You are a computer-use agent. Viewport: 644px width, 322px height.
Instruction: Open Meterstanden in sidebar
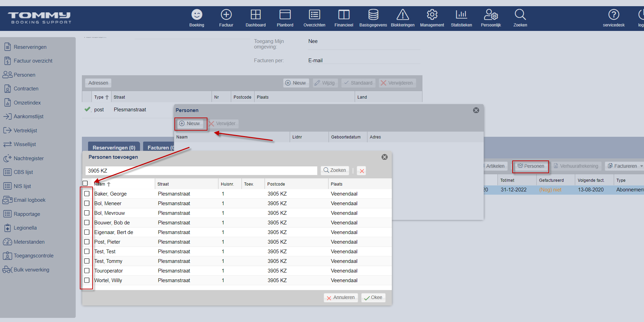point(29,242)
